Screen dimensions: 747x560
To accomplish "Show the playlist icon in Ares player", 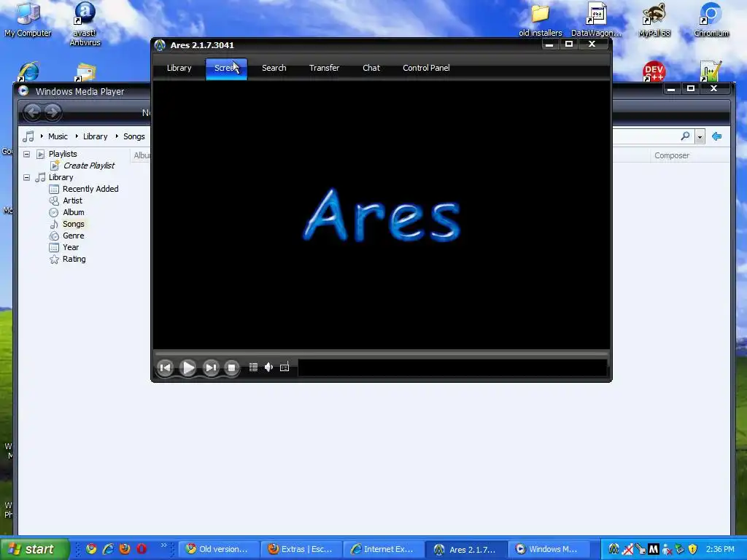I will pos(253,367).
